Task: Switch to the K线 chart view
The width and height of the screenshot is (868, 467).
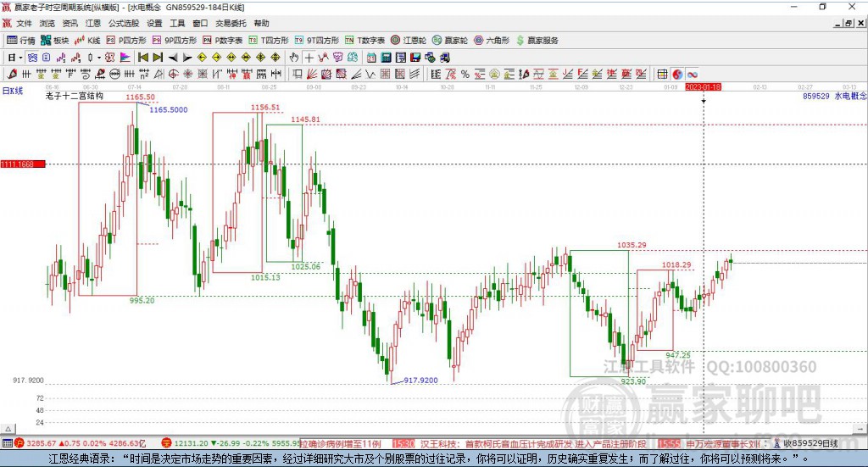Action: coord(87,41)
